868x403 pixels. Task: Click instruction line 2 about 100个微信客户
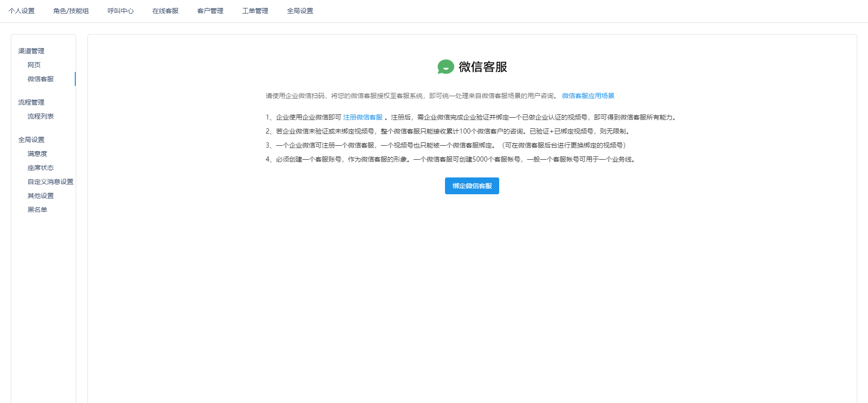pyautogui.click(x=449, y=131)
